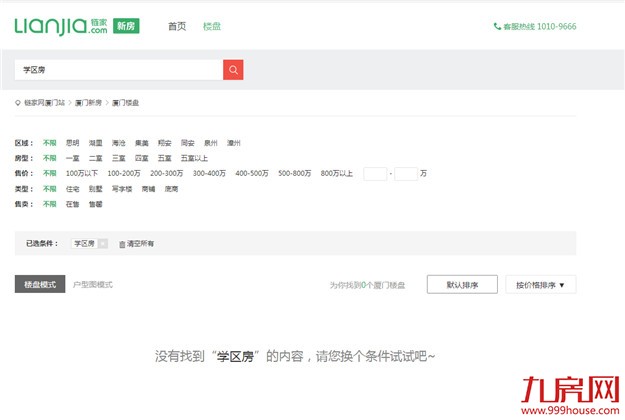625x420 pixels.
Task: Select price range 100-200万
Action: (x=124, y=173)
